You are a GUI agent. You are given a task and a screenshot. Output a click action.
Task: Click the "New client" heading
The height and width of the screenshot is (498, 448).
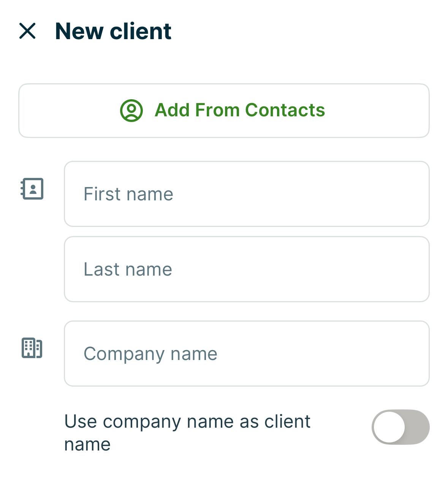point(113,31)
